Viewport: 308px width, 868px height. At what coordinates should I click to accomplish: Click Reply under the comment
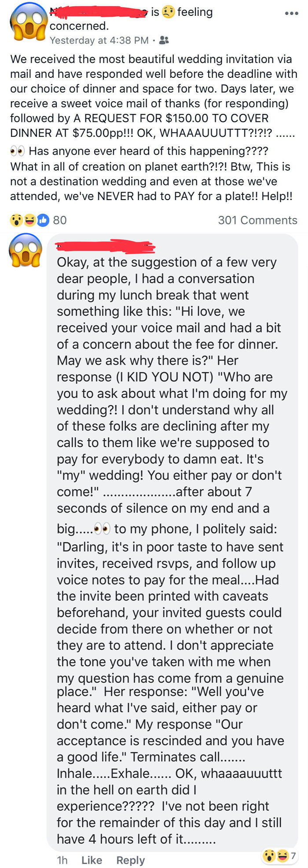[x=130, y=860]
